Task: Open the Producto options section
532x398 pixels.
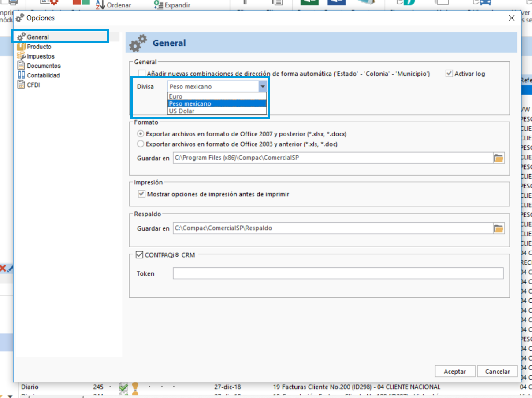Action: click(39, 47)
